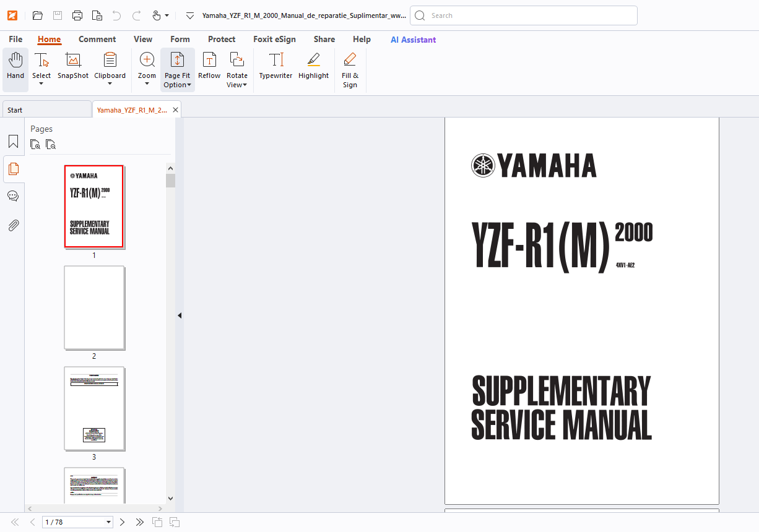Close the Yamaha_YZF_R1 document tab
The height and width of the screenshot is (532, 759).
coord(176,110)
